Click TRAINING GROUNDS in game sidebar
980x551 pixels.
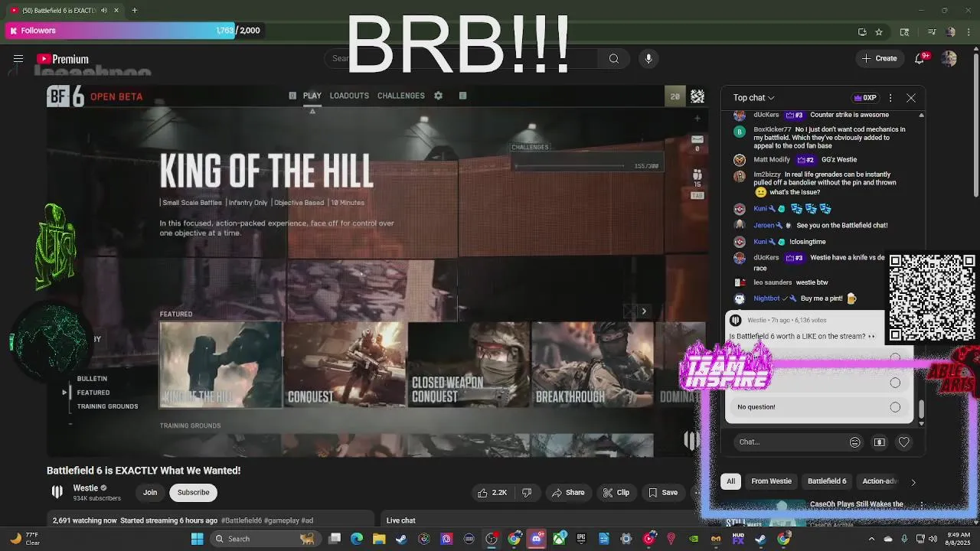(107, 406)
